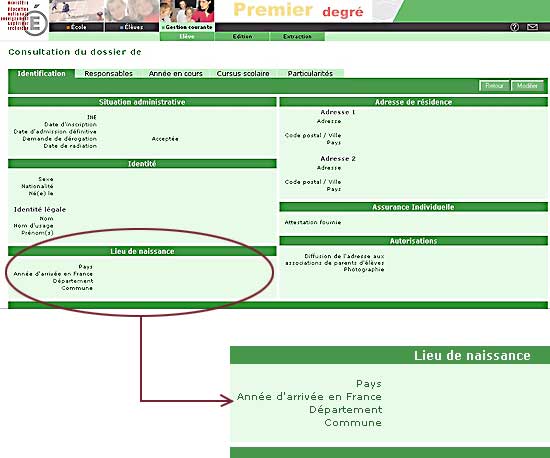Click the Lieu de naissance section header
The width and height of the screenshot is (550, 458).
pyautogui.click(x=142, y=251)
